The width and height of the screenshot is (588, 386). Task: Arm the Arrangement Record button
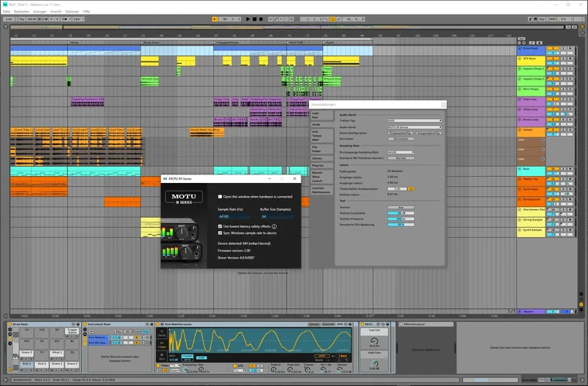(261, 19)
